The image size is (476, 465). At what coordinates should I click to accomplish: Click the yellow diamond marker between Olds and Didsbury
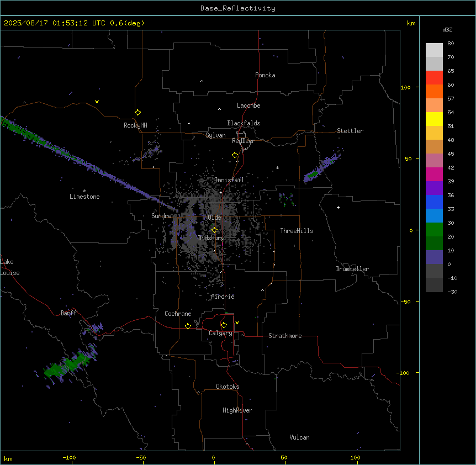pyautogui.click(x=215, y=230)
